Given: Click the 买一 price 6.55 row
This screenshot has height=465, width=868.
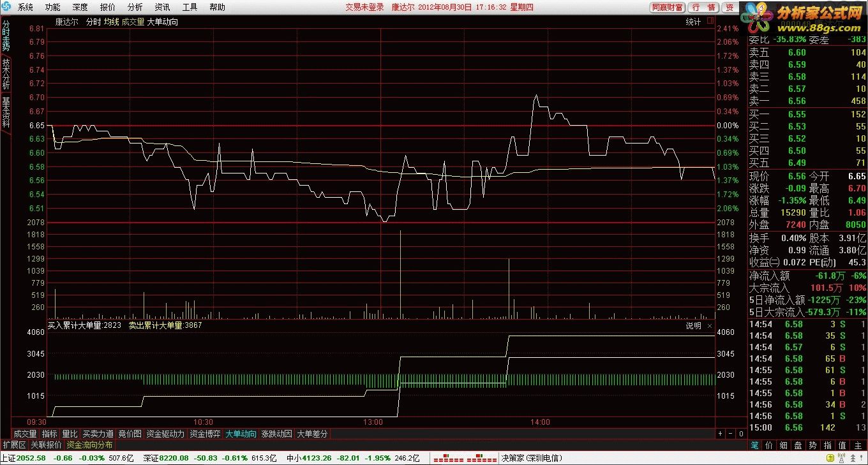Looking at the screenshot, I should click(807, 114).
